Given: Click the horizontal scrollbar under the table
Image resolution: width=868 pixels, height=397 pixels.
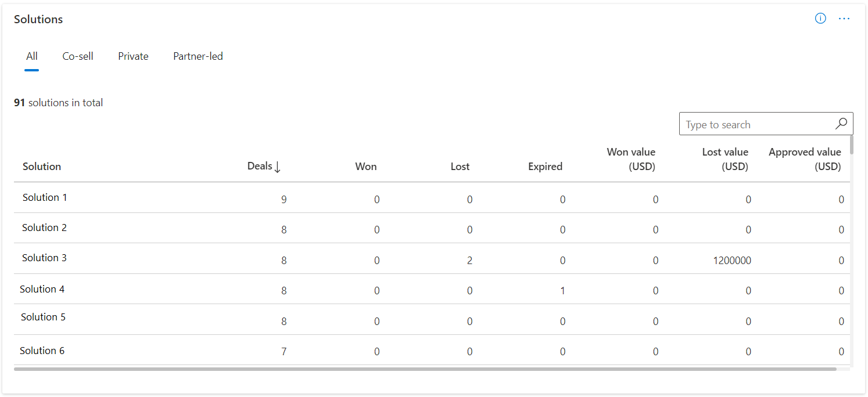Looking at the screenshot, I should pyautogui.click(x=424, y=369).
